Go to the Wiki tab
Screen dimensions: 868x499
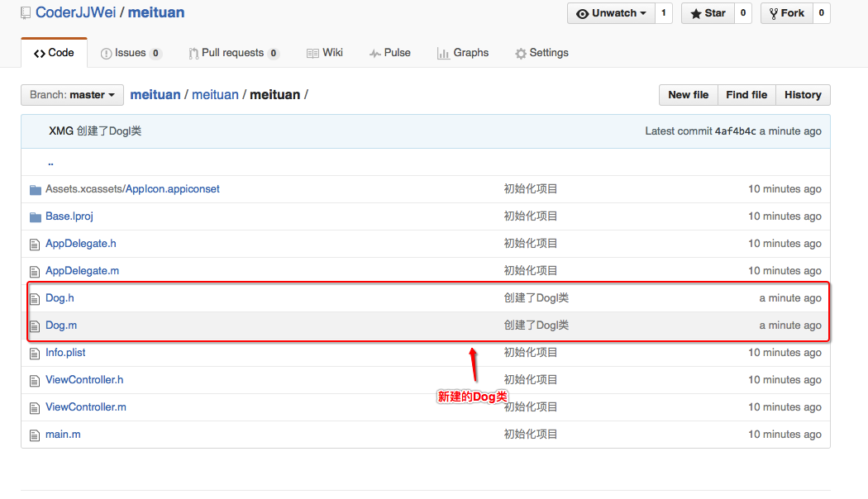pos(325,53)
